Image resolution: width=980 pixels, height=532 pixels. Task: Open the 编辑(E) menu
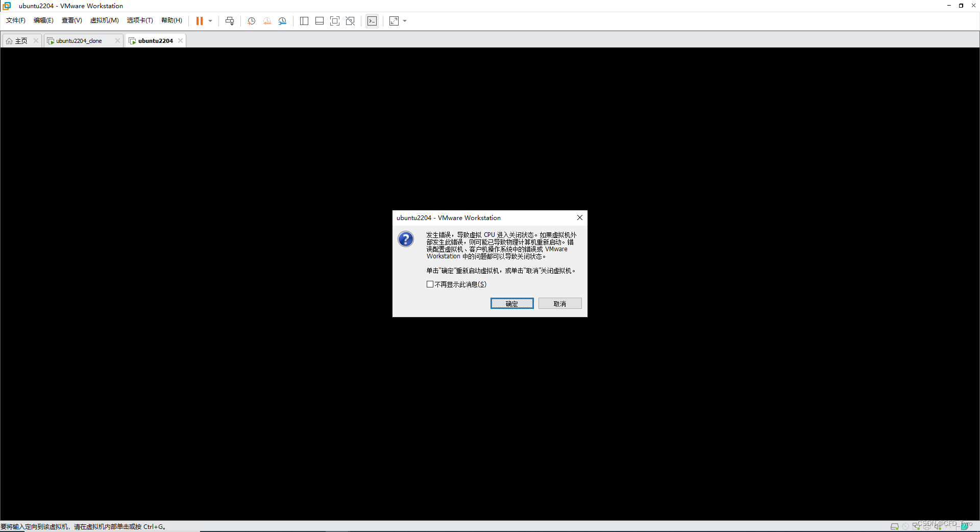pyautogui.click(x=43, y=20)
